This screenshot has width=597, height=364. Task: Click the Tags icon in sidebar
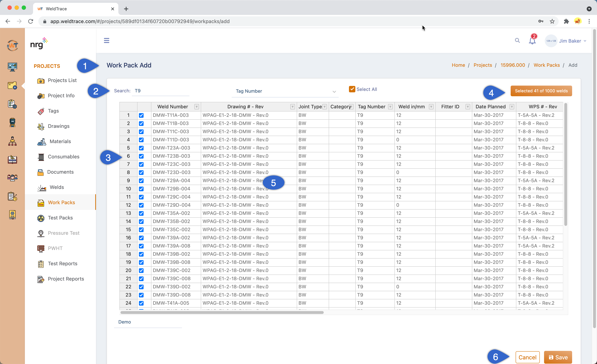point(41,111)
